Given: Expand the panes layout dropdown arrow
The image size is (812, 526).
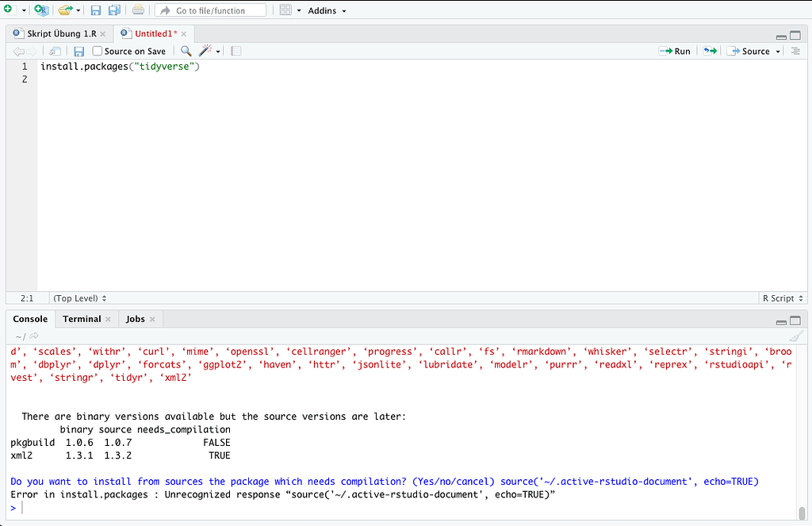Looking at the screenshot, I should click(299, 10).
